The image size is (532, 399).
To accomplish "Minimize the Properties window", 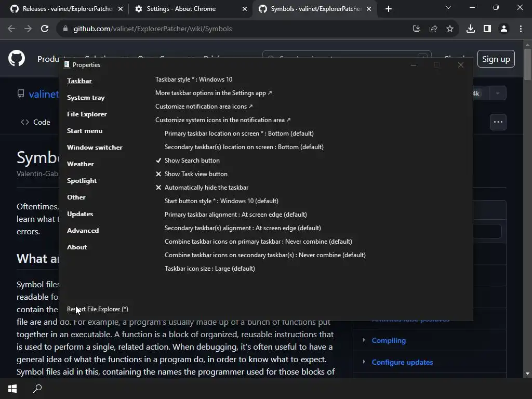I will pos(413,65).
